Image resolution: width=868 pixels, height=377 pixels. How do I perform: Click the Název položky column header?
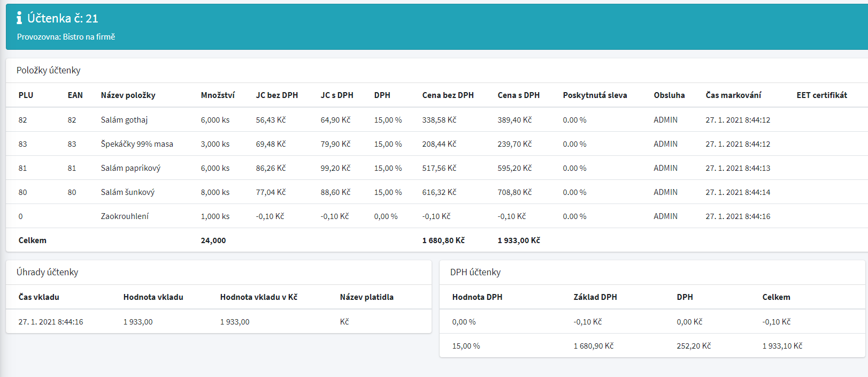[128, 95]
